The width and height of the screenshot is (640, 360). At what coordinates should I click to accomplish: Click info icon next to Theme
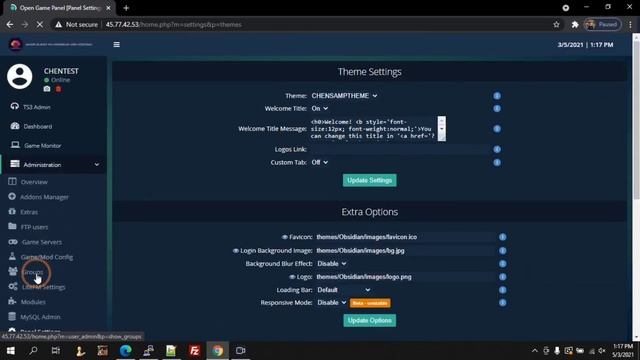[x=497, y=96]
